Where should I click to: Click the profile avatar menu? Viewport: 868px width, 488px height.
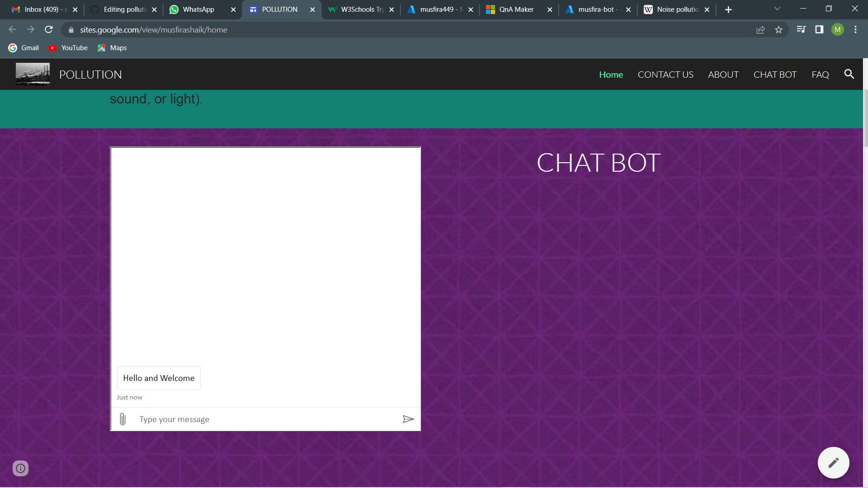pyautogui.click(x=838, y=29)
